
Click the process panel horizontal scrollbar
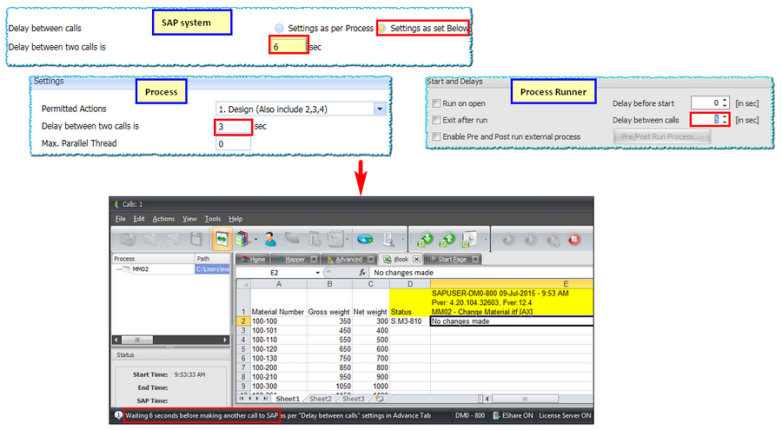171,340
